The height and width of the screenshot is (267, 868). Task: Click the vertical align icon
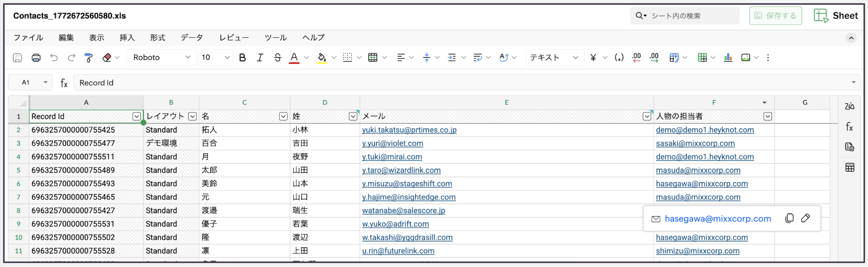(426, 58)
